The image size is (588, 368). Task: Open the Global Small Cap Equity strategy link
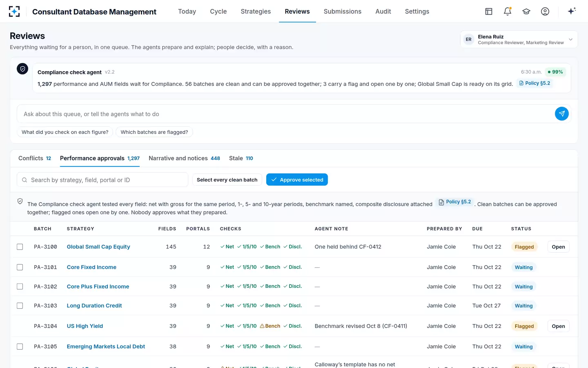[98, 247]
